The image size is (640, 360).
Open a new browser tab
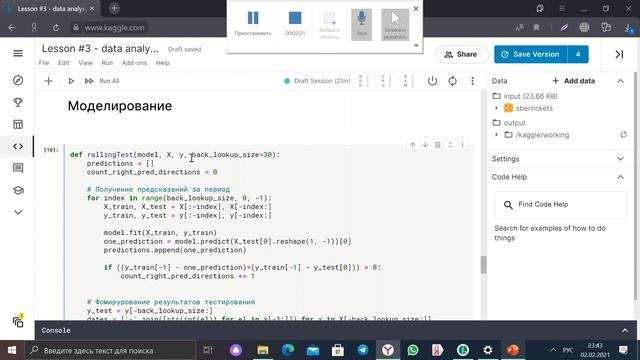[x=114, y=8]
